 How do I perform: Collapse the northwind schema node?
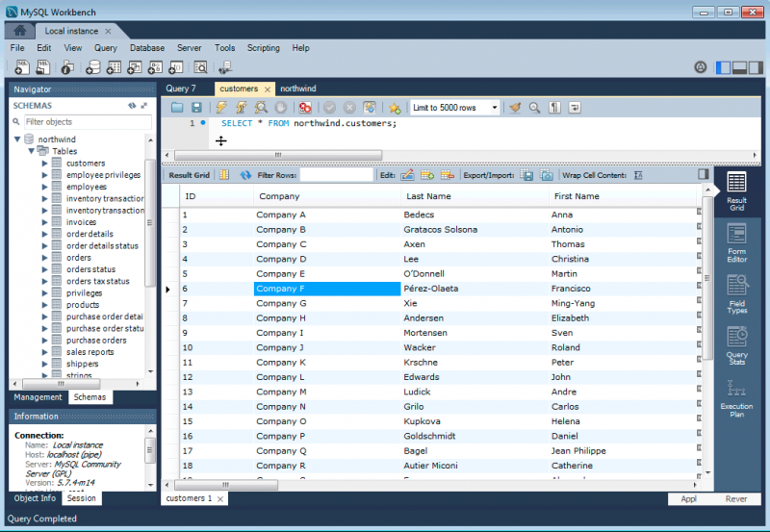[x=17, y=139]
